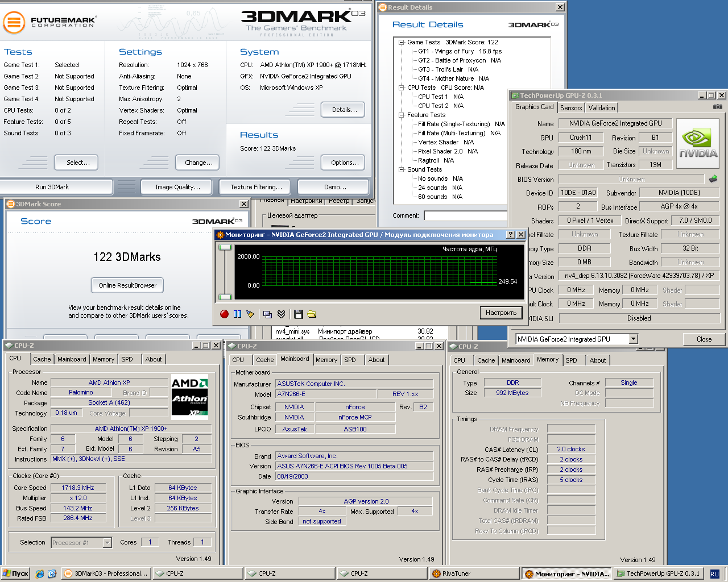Collapse the Feature Tests tree node
Image resolution: width=728 pixels, height=582 pixels.
[402, 115]
